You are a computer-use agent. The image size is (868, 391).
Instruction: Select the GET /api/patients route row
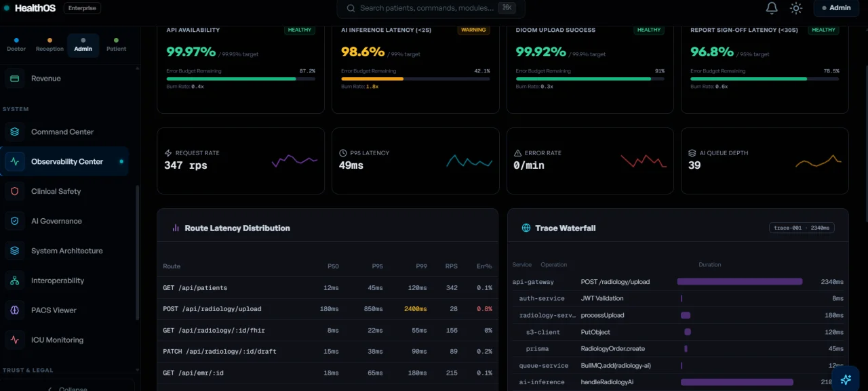pyautogui.click(x=328, y=288)
